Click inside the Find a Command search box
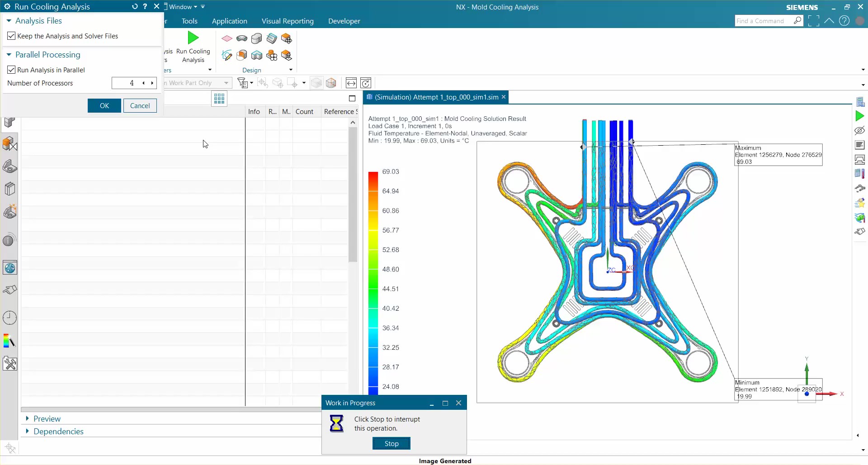The width and height of the screenshot is (868, 465). tap(764, 21)
